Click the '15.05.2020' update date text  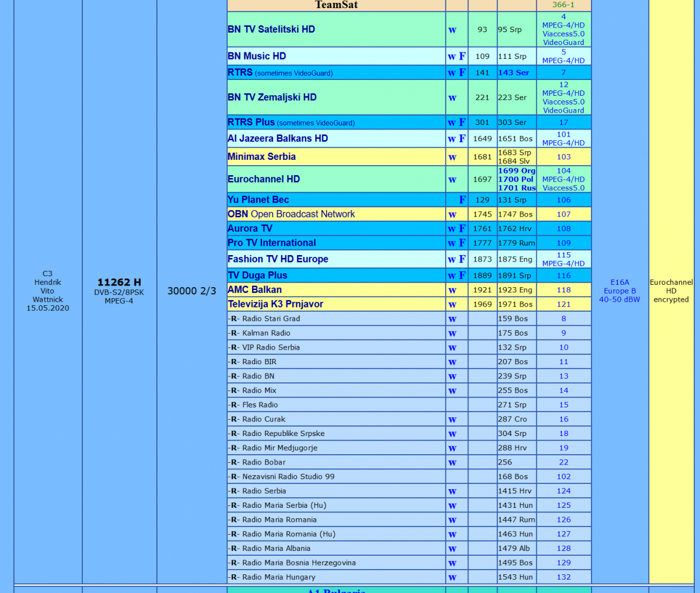click(x=47, y=308)
